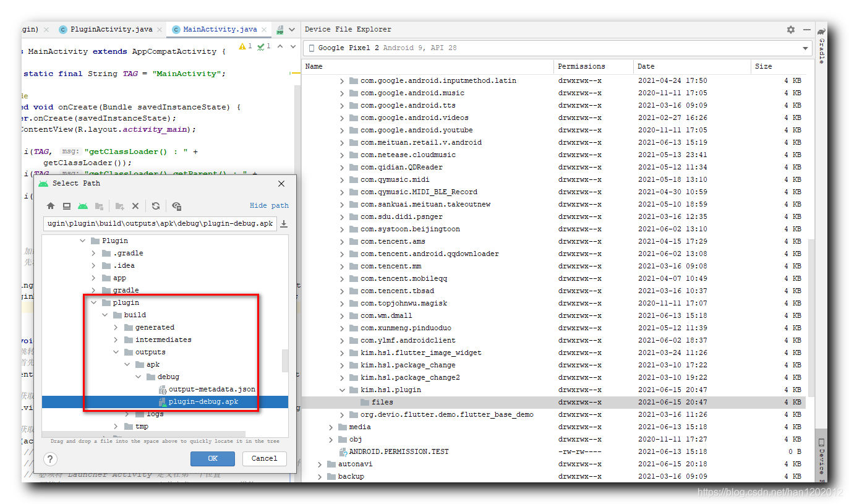Create new folder icon in Select Path
Viewport: 849px width, 504px height.
point(120,206)
